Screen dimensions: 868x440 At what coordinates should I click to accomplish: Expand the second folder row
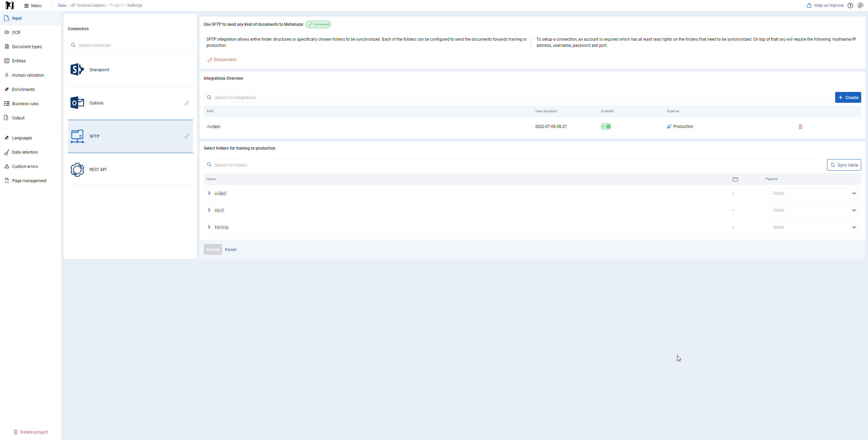point(209,210)
